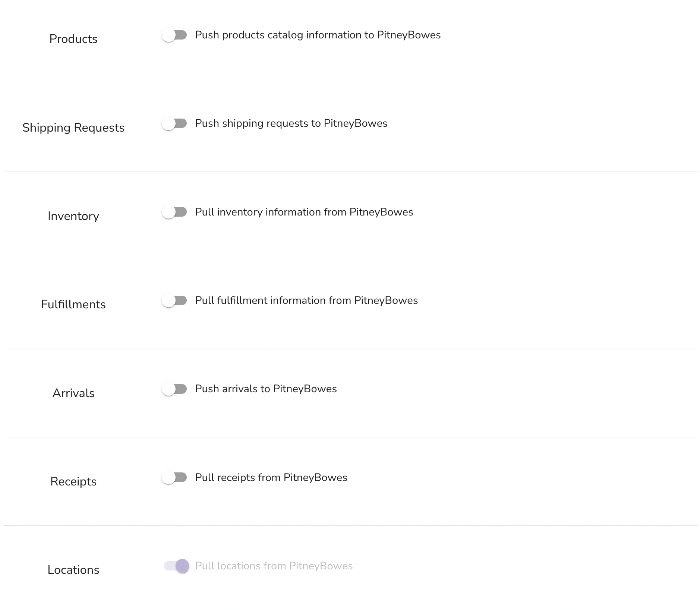
Task: Select the Fulfillments section heading
Action: point(73,304)
